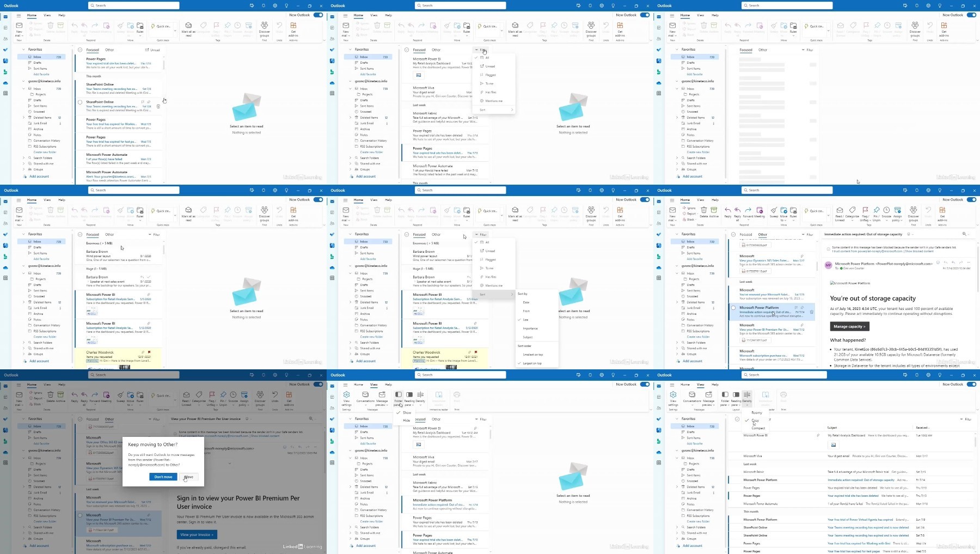Toggle New Outlook switch in top-right window
Image resolution: width=980 pixels, height=554 pixels.
click(972, 15)
